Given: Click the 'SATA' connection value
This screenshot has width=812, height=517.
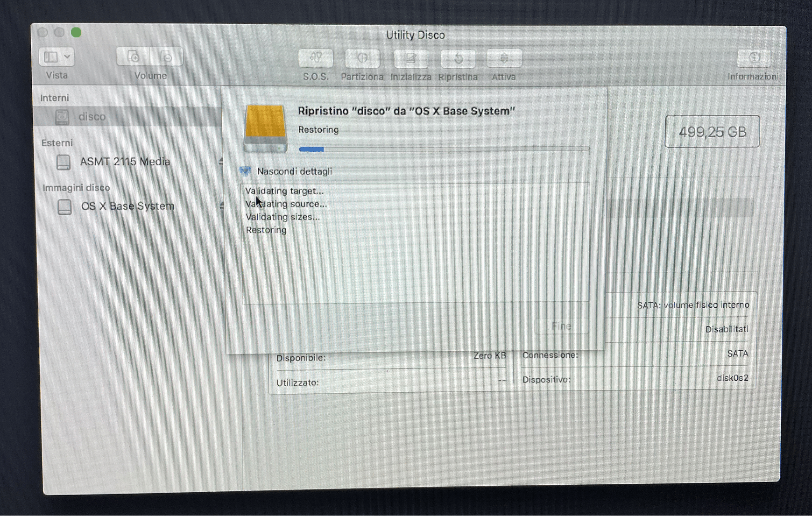Looking at the screenshot, I should (x=738, y=354).
